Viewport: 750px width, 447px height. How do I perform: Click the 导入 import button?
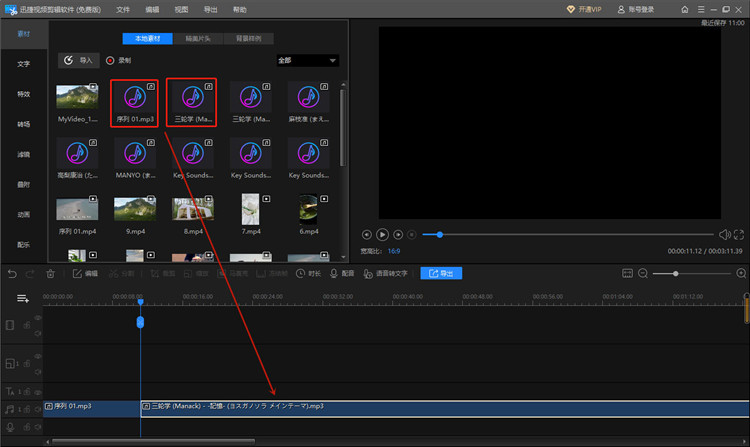pyautogui.click(x=79, y=60)
